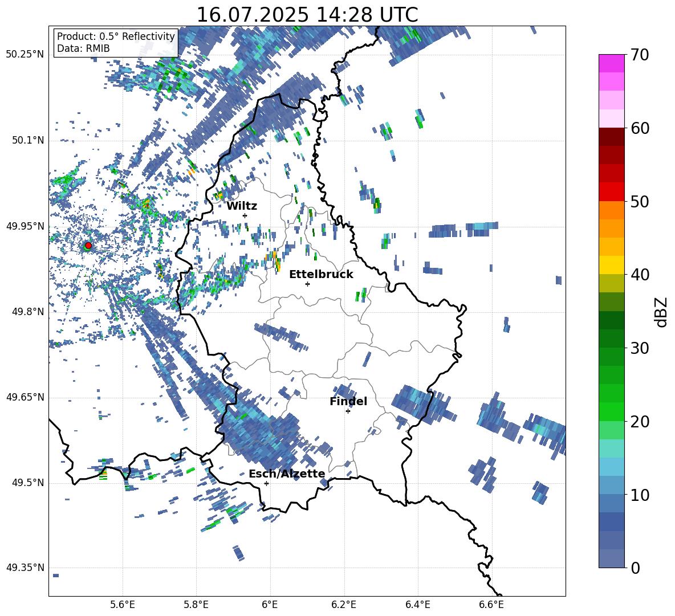Image resolution: width=675 pixels, height=616 pixels.
Task: Click the 6°E longitude tick label
Action: [x=270, y=605]
